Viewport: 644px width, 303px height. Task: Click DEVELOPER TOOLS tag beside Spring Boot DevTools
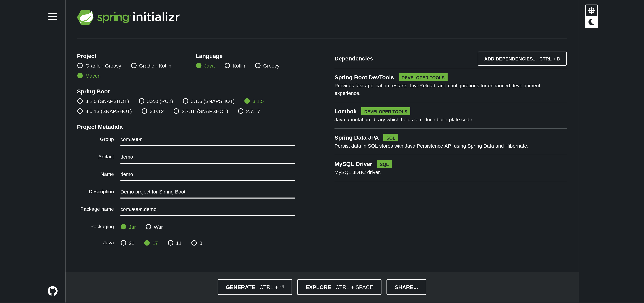(423, 78)
